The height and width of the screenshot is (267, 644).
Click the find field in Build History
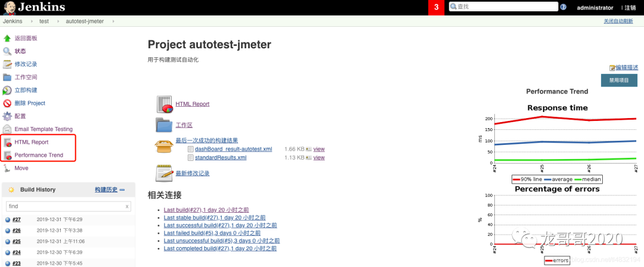point(69,206)
